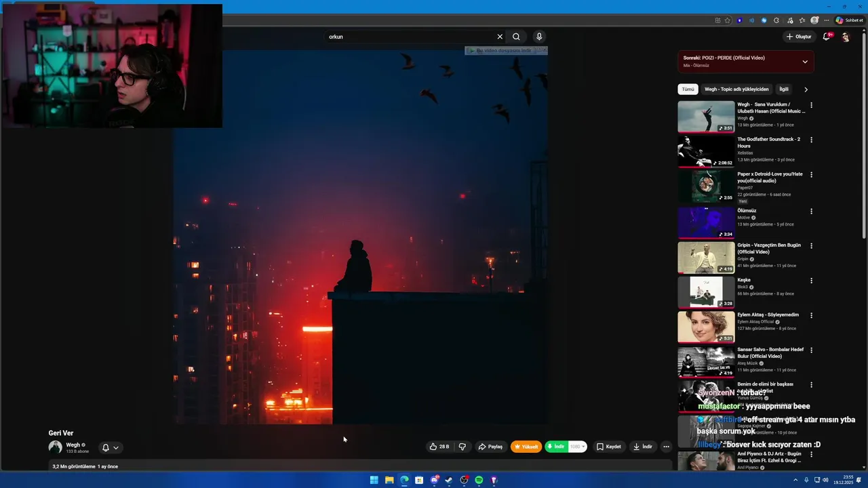Click the green İndir download button
Image resolution: width=868 pixels, height=488 pixels.
tap(556, 447)
